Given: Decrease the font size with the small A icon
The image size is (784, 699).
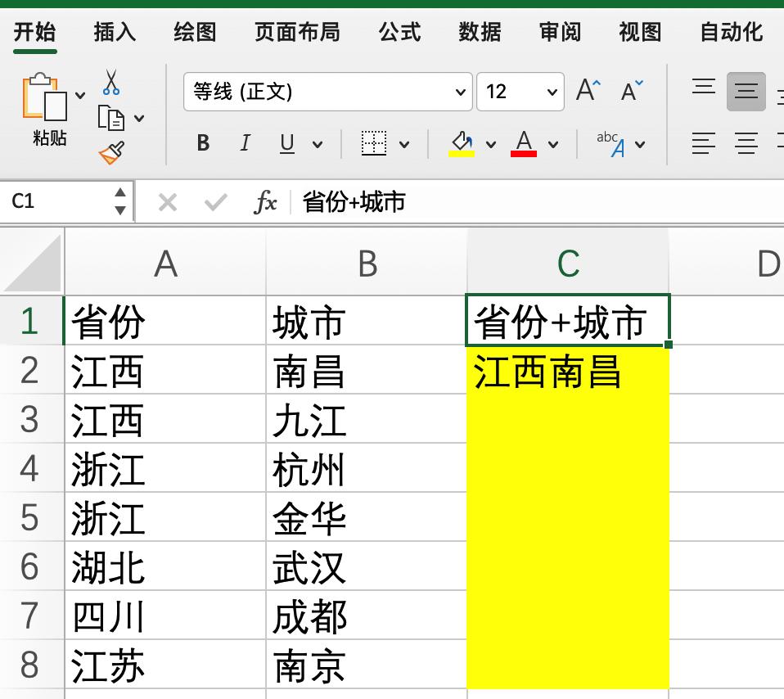Looking at the screenshot, I should [629, 90].
